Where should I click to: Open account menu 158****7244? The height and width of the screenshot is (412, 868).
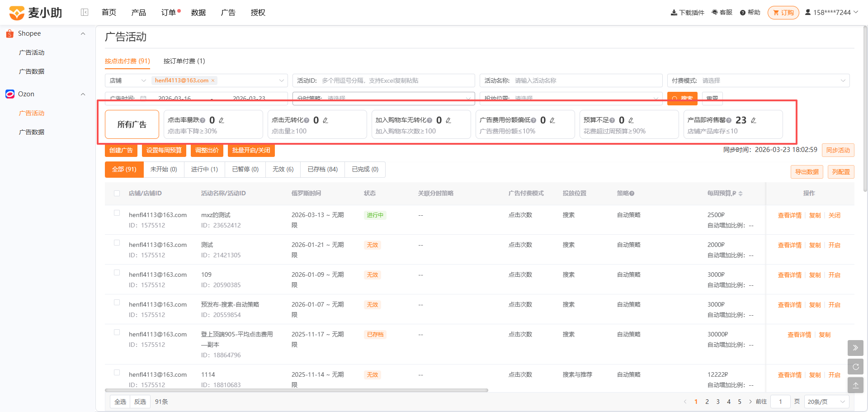[x=831, y=13]
